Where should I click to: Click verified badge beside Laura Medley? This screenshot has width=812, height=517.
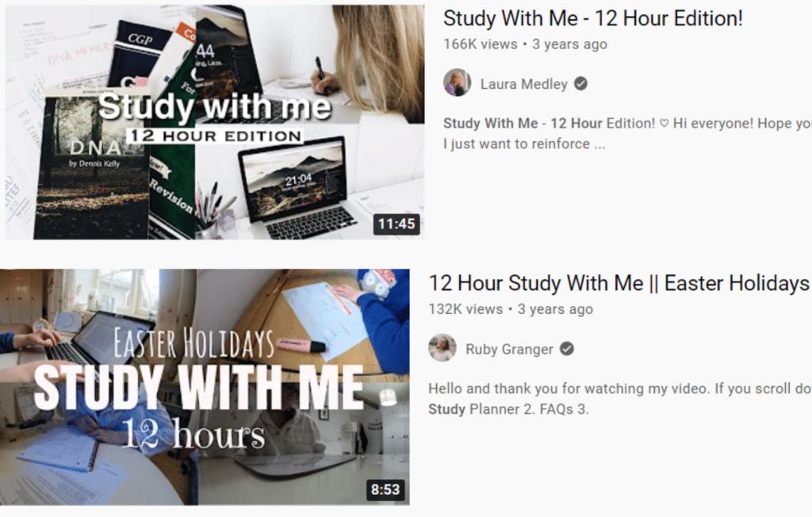click(581, 83)
